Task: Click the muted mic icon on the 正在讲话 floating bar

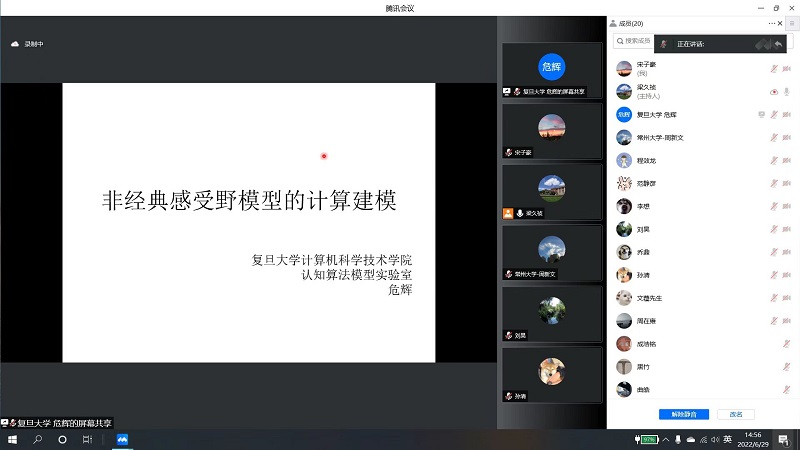Action: click(663, 44)
